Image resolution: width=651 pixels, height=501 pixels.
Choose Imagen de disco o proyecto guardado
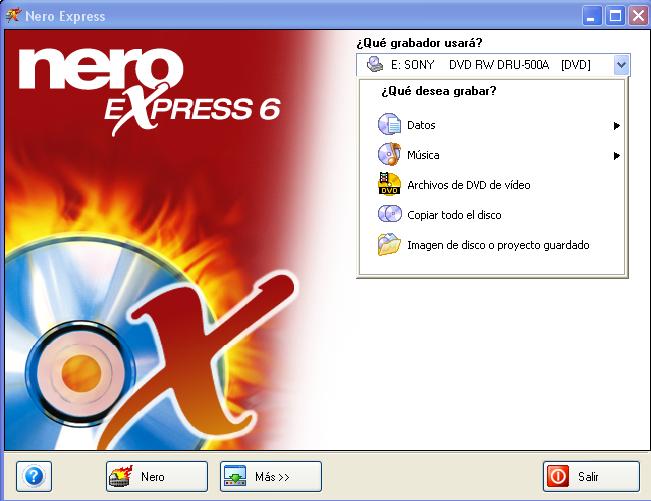pos(498,245)
